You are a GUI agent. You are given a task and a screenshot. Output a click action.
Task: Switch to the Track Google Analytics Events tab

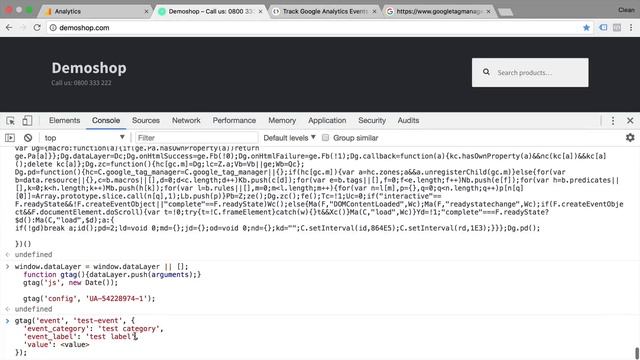tap(324, 11)
